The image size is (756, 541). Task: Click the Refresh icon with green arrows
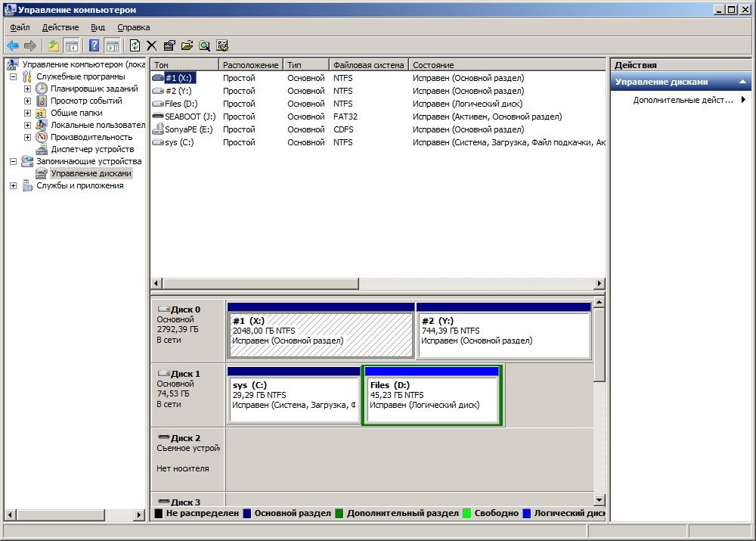[x=135, y=45]
